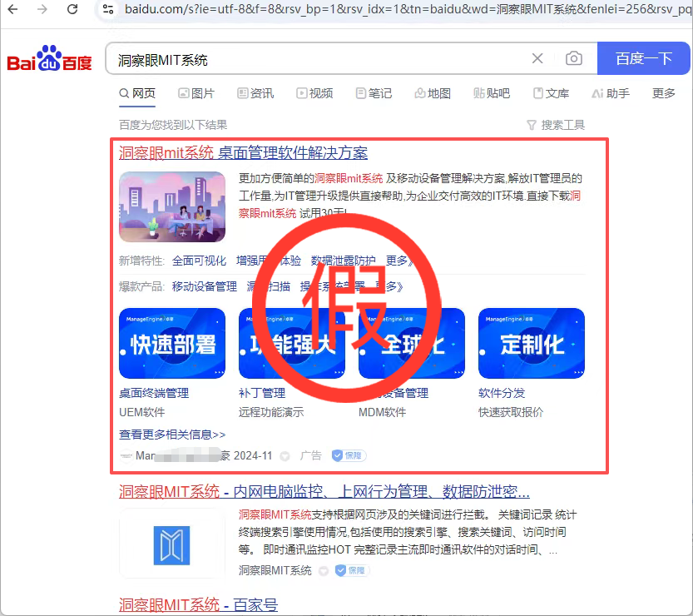Expand 更多 in search category tabs
The height and width of the screenshot is (616, 693).
coord(664,93)
